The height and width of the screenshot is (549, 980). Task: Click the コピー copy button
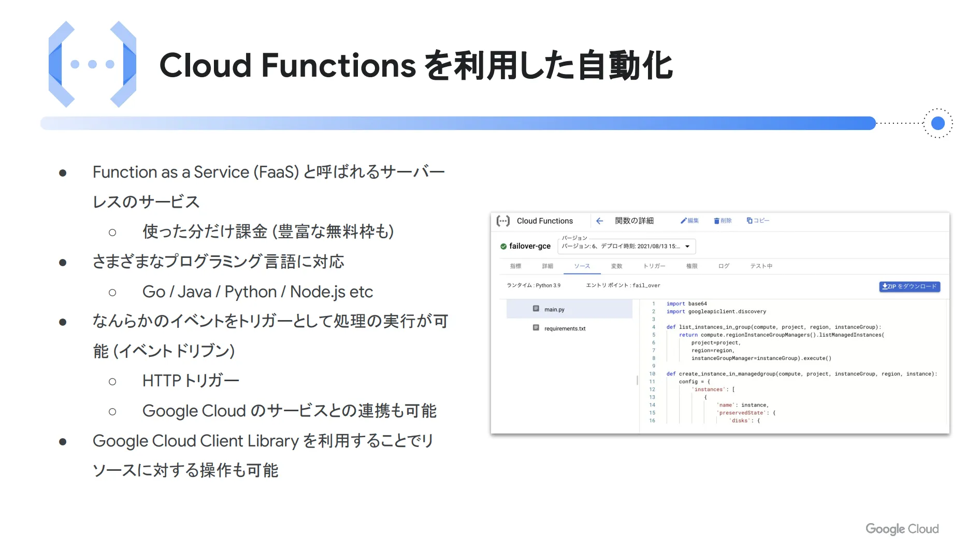pyautogui.click(x=758, y=221)
